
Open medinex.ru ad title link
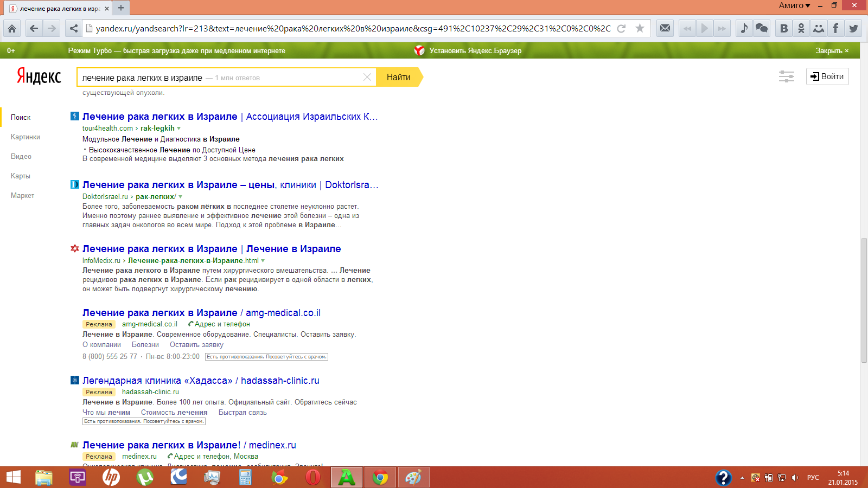coord(189,445)
